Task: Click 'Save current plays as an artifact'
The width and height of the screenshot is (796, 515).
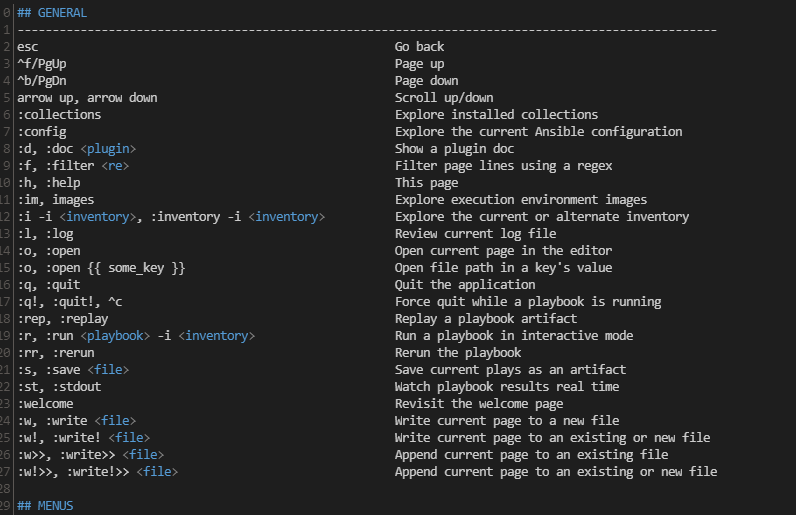Action: click(x=510, y=370)
